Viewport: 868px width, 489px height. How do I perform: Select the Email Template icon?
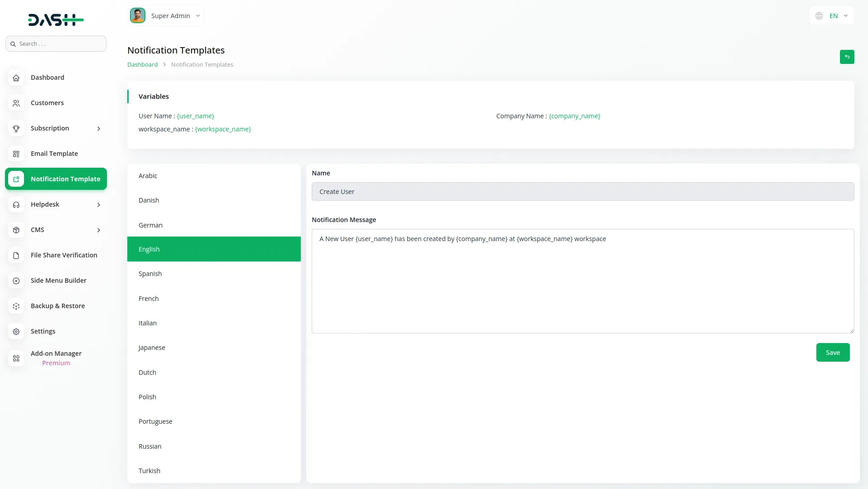(16, 154)
